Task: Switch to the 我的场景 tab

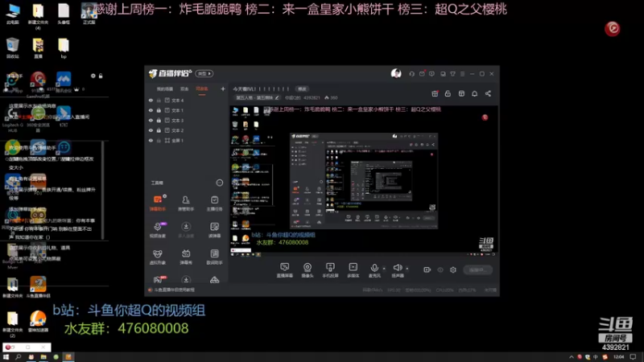Action: pos(165,89)
